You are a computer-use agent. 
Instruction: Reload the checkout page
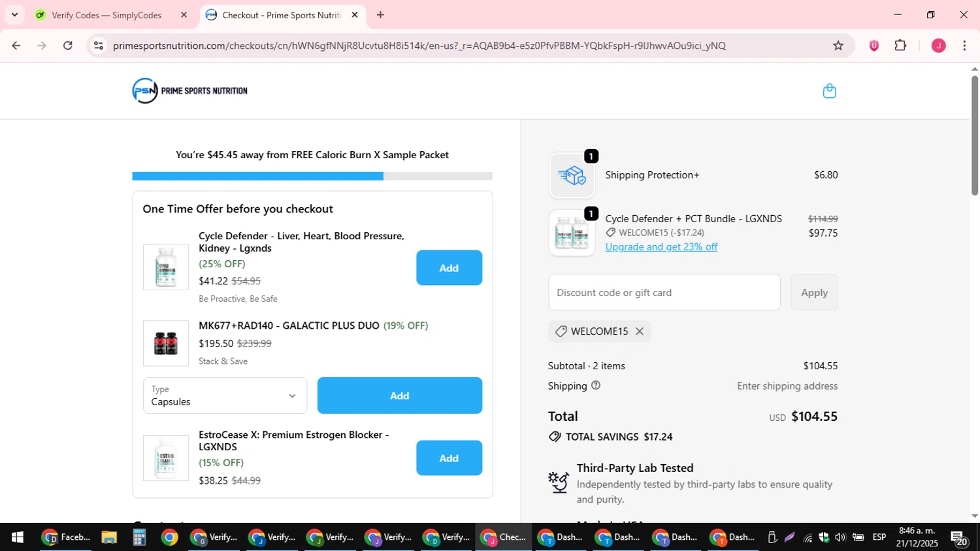(x=68, y=46)
